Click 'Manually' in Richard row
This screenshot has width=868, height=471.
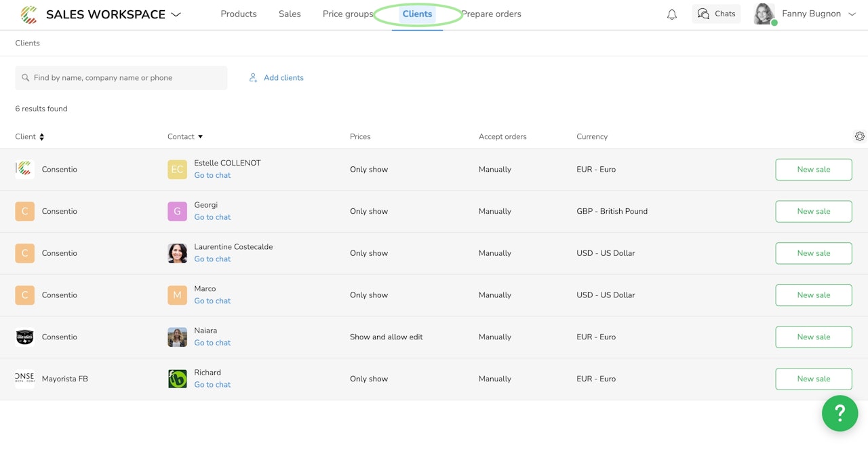click(494, 379)
